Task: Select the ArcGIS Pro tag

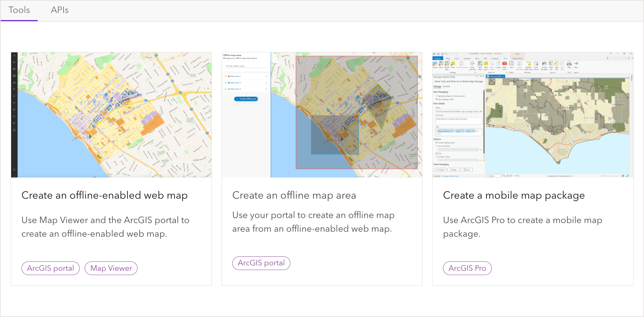Action: (x=467, y=268)
